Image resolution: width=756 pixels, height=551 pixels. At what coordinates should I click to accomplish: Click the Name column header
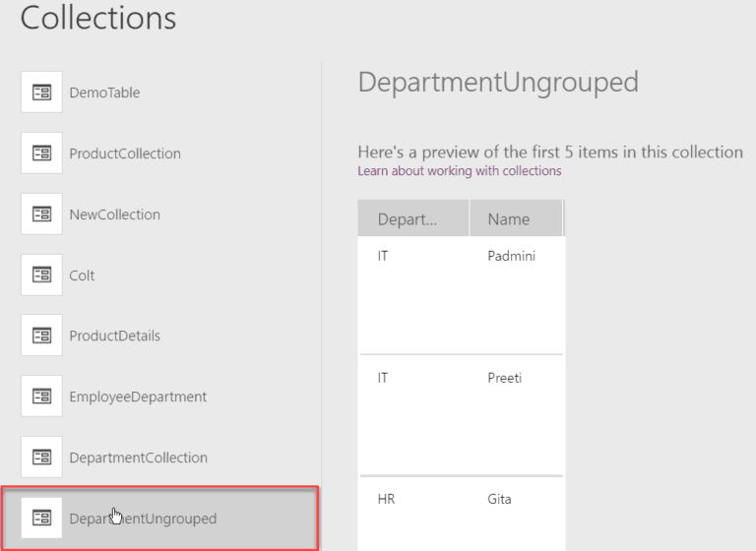coord(516,217)
